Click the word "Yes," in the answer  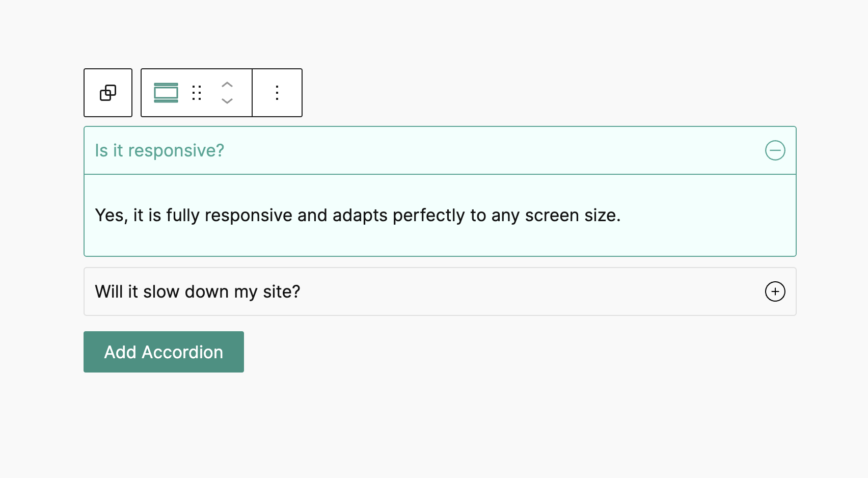[111, 216]
